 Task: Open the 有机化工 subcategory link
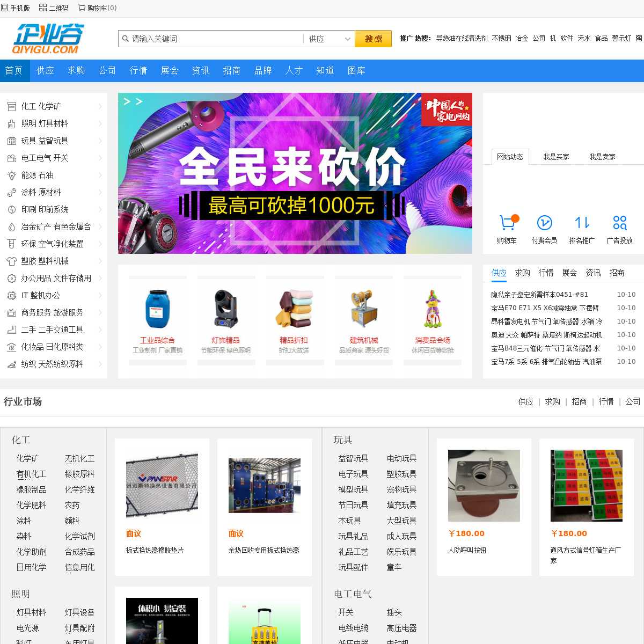(31, 474)
